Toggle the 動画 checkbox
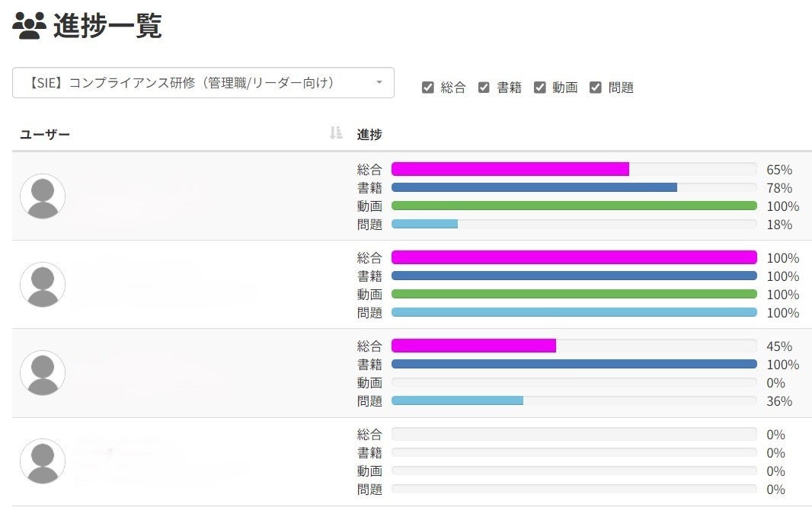 540,88
